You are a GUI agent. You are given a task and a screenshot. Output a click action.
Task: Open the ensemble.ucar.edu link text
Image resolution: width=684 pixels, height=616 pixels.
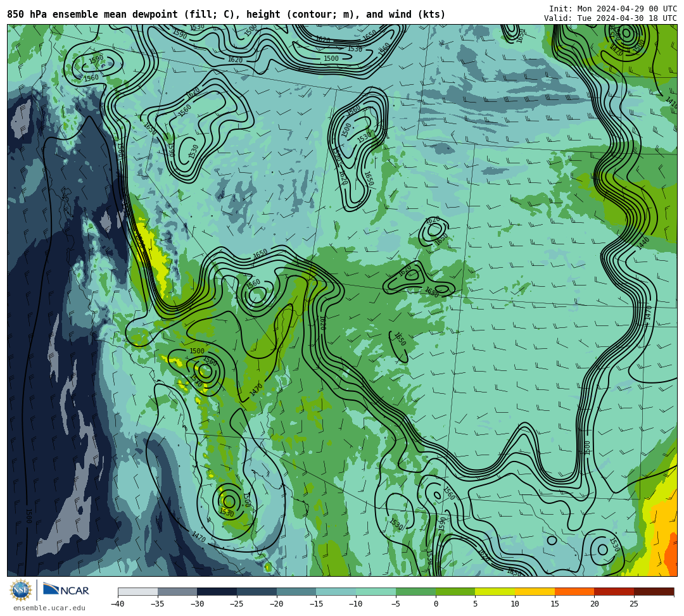coord(49,608)
